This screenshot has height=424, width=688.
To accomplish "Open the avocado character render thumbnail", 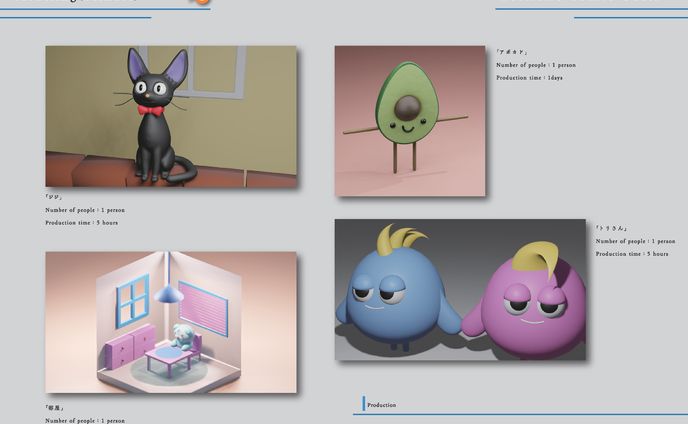I will coord(410,121).
